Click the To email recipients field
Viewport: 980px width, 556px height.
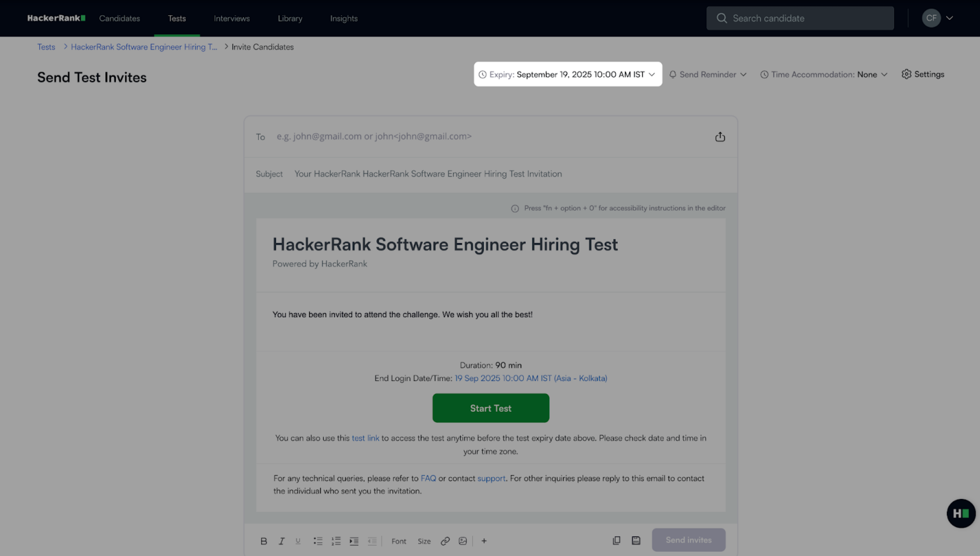pos(488,136)
